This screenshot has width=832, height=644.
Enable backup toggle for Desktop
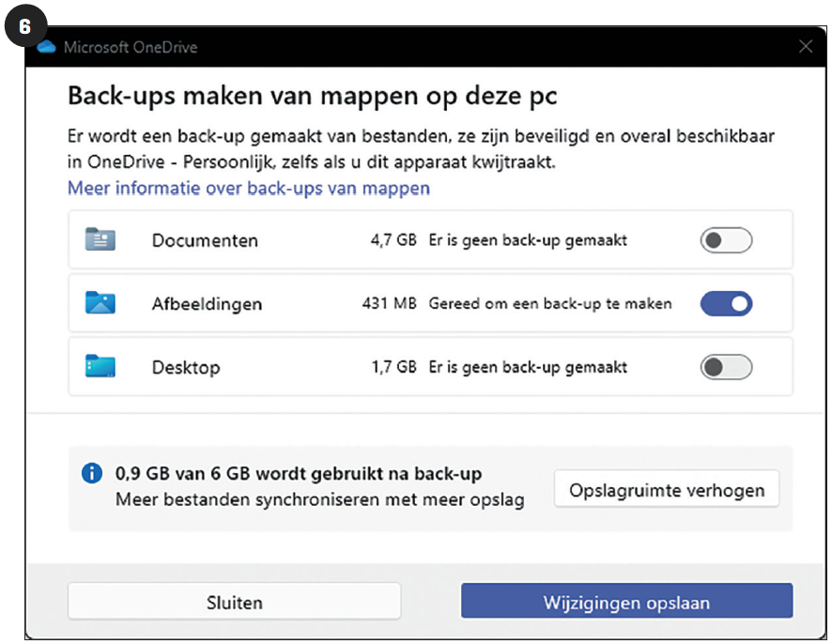pyautogui.click(x=726, y=367)
